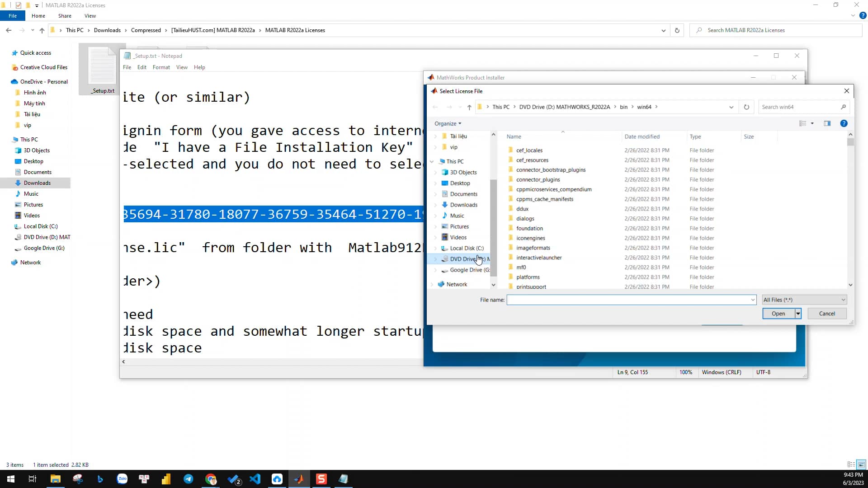Click the Cancel button in the dialog
868x488 pixels.
pos(827,313)
